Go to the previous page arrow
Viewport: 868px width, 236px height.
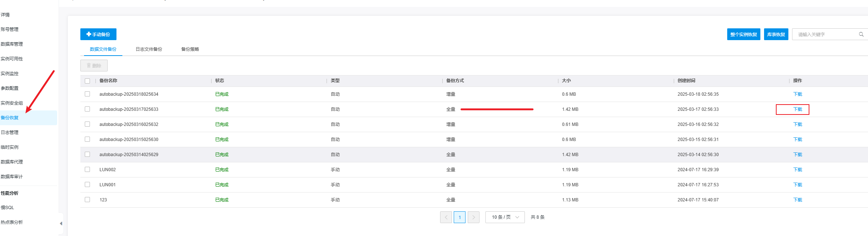446,217
